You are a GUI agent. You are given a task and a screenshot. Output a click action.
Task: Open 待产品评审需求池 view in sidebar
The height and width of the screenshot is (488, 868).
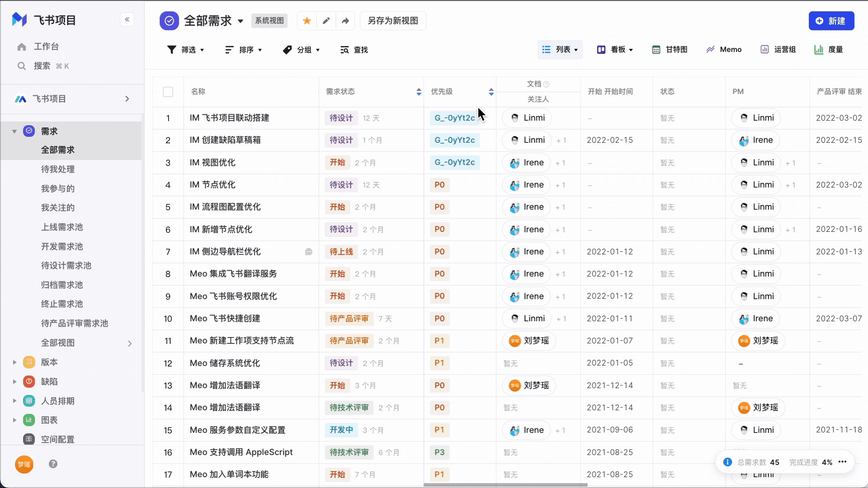75,324
